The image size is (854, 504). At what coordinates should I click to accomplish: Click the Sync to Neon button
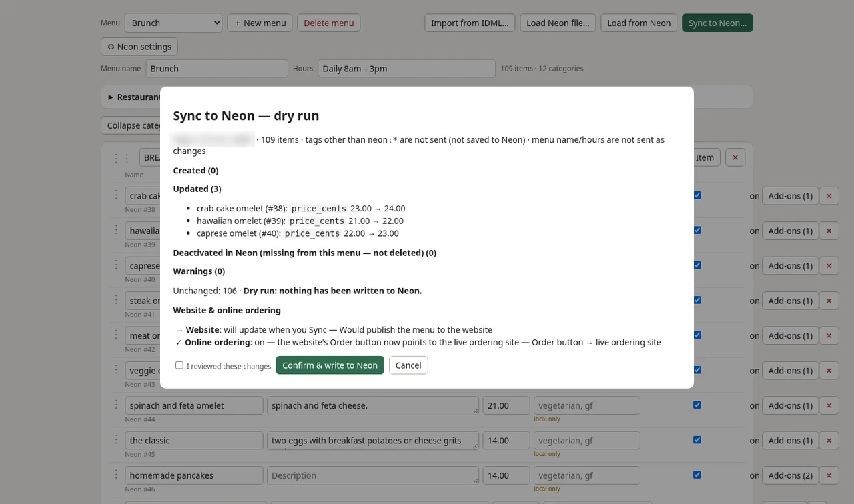pos(717,23)
